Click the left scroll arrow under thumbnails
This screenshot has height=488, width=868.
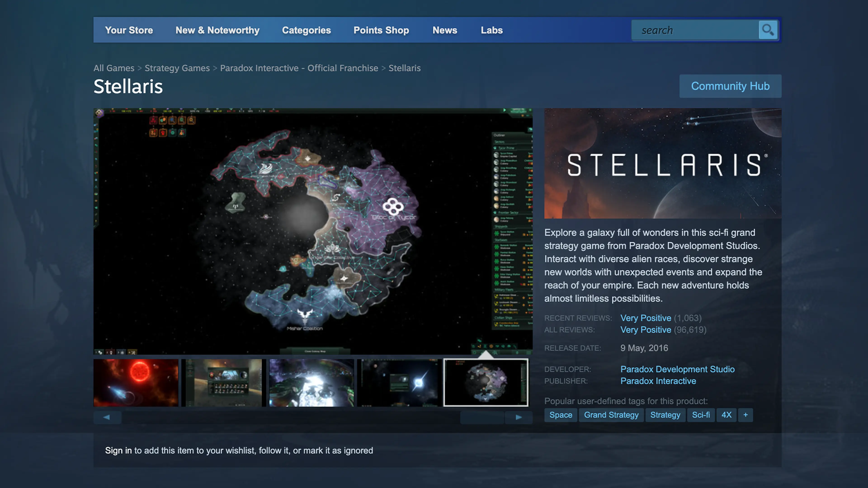tap(107, 417)
